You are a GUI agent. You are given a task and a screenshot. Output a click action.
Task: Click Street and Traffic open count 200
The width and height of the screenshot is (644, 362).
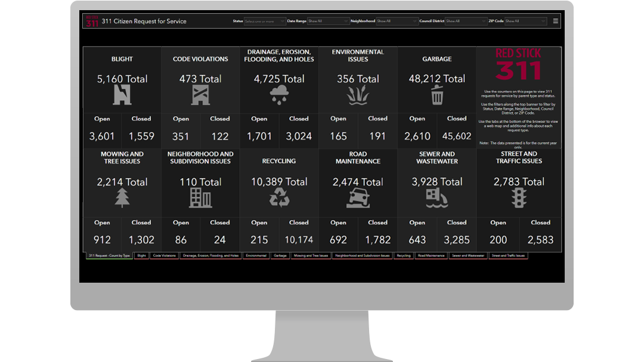pyautogui.click(x=498, y=240)
